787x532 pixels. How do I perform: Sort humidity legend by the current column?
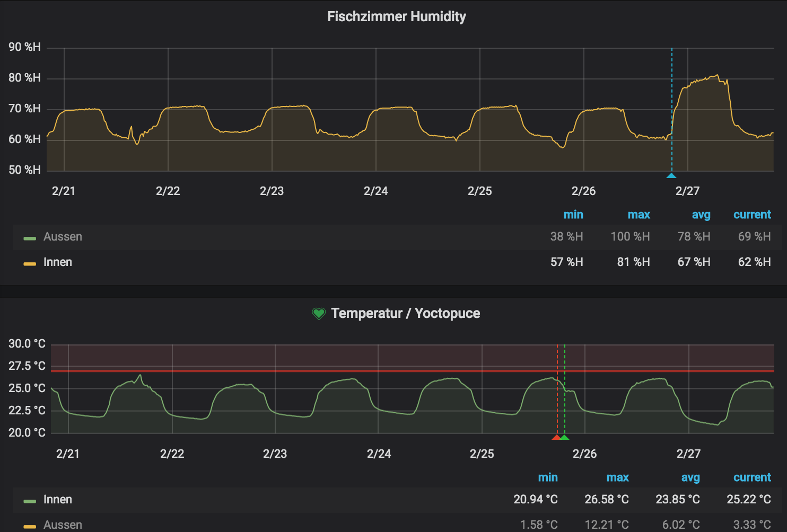pyautogui.click(x=752, y=215)
